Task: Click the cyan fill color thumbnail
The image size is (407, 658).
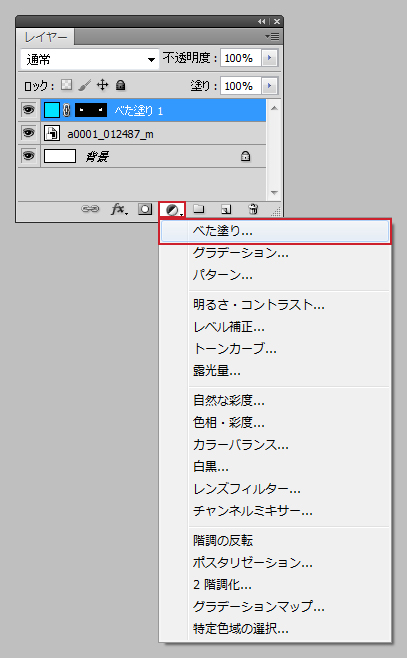Action: (52, 110)
